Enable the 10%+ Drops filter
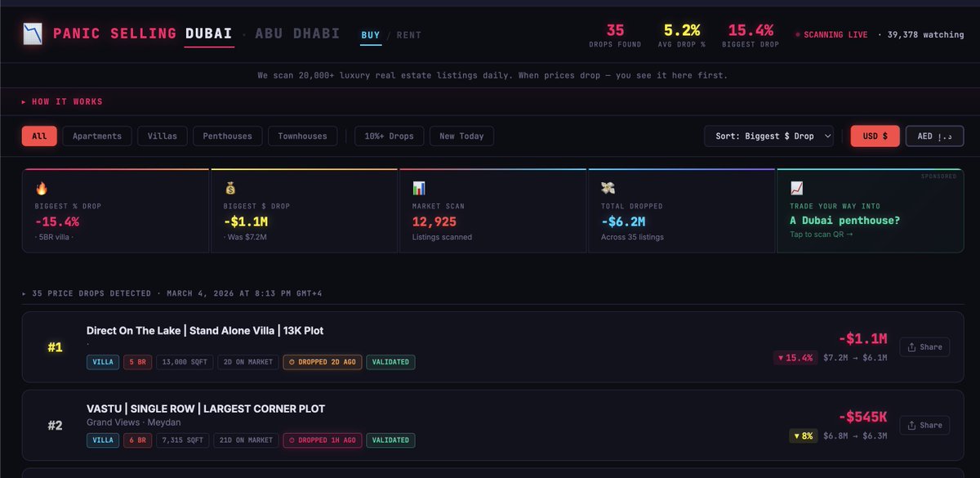Image resolution: width=980 pixels, height=478 pixels. 390,136
